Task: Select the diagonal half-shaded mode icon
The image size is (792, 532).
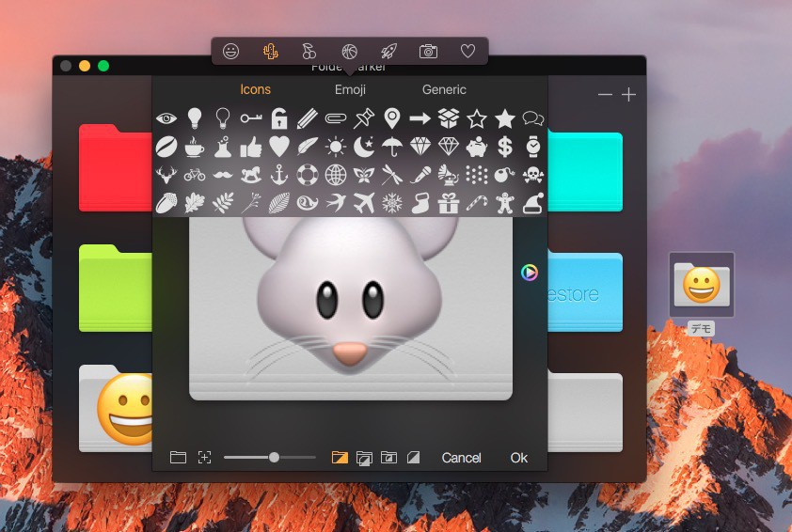Action: point(413,458)
